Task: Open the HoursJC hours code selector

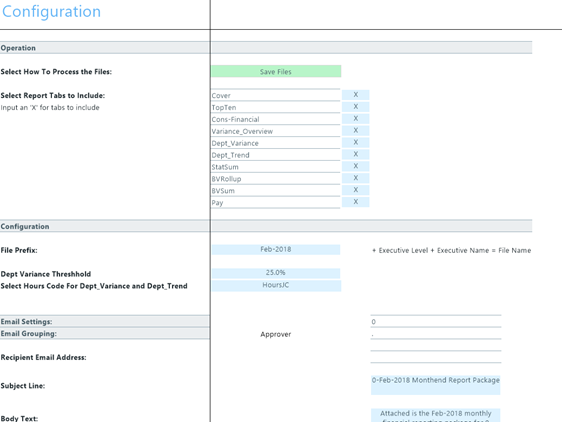Action: coord(276,285)
